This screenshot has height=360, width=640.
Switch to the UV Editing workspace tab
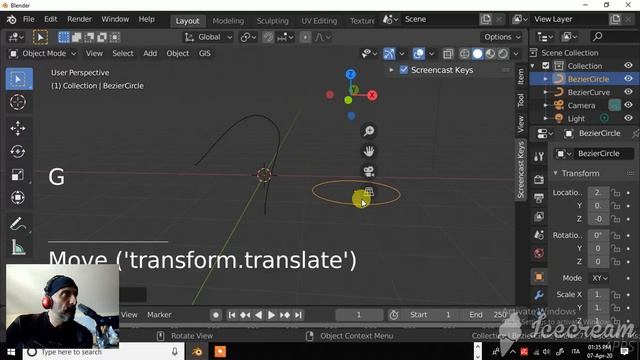(x=319, y=21)
